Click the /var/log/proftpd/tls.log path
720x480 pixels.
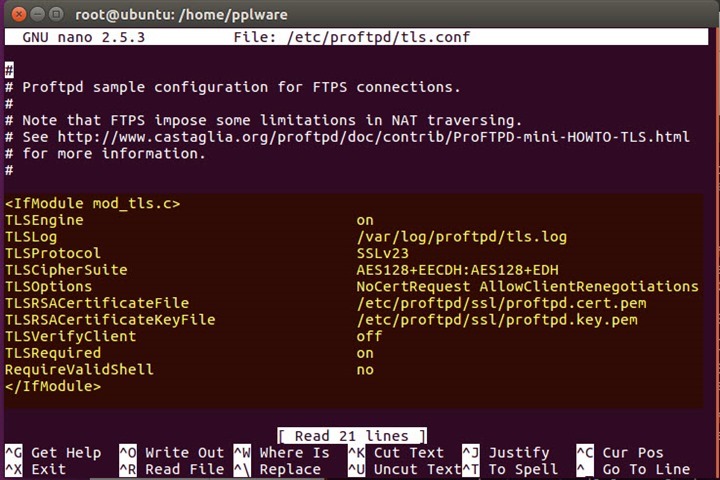click(461, 237)
